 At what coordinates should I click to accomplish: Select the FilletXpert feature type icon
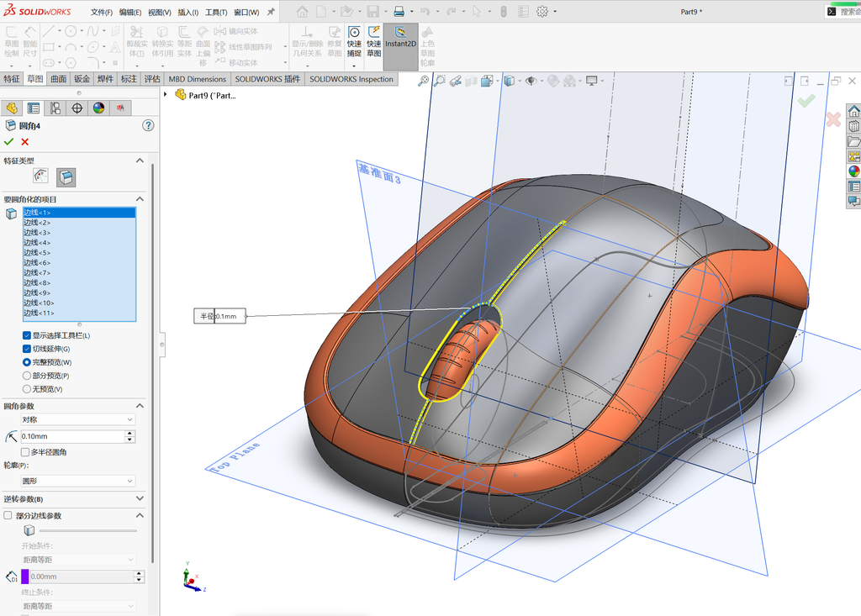(x=66, y=176)
